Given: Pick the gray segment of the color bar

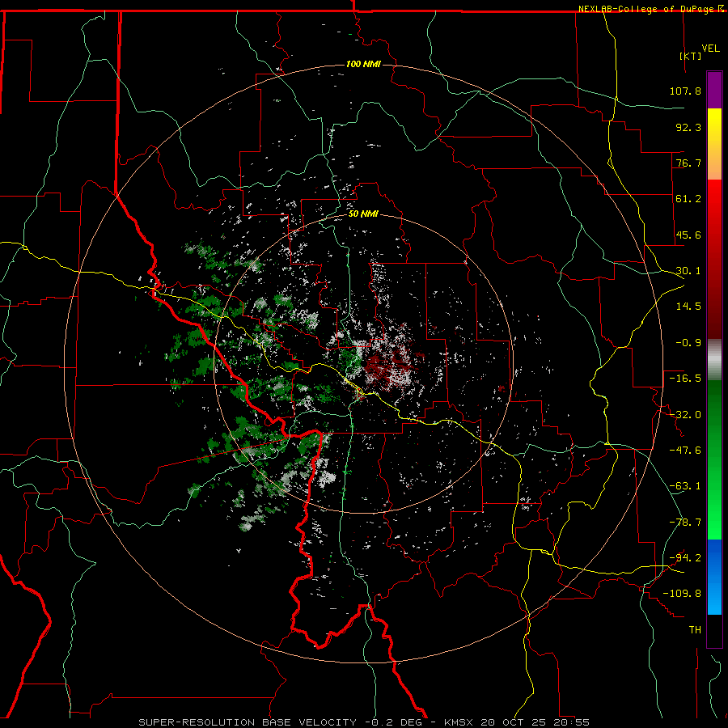Looking at the screenshot, I should point(714,360).
